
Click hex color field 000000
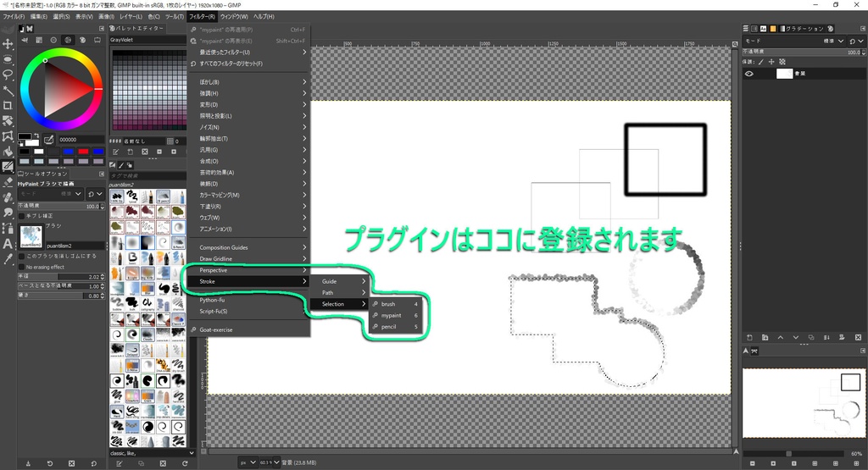point(81,140)
